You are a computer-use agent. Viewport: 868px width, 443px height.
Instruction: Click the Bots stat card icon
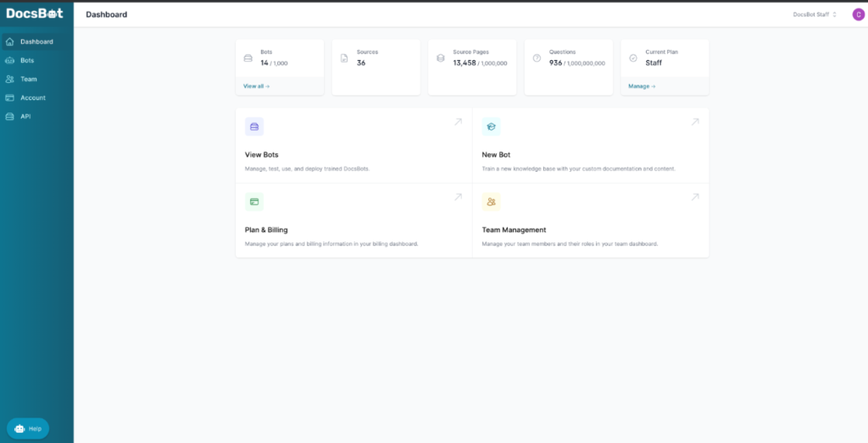248,58
